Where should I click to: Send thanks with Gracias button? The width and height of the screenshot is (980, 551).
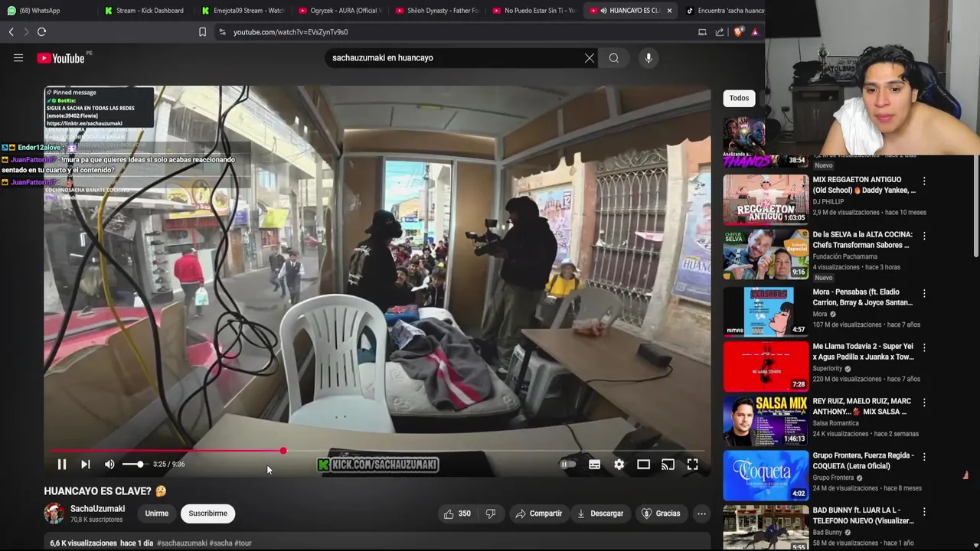tap(661, 514)
